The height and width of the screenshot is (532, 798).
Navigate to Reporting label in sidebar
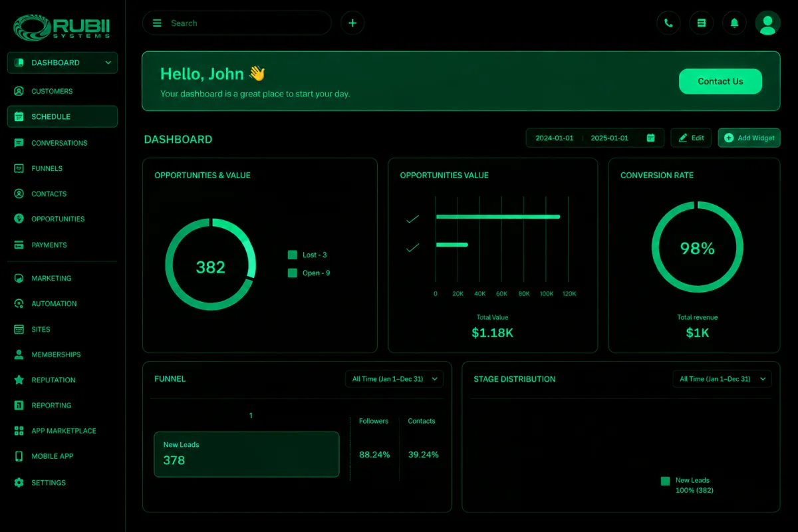point(51,405)
